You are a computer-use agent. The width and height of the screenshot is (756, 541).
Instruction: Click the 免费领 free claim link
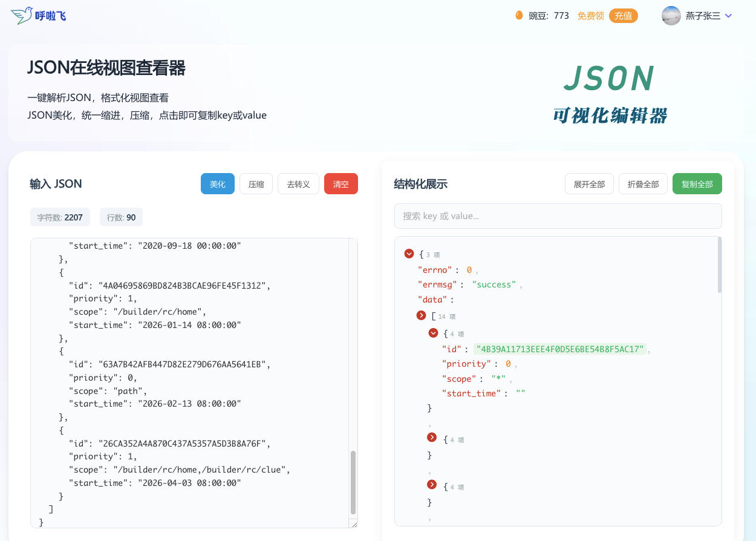[590, 16]
